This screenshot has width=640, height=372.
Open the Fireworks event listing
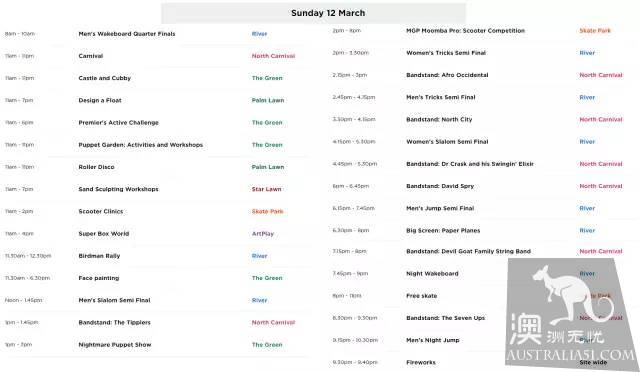coord(421,362)
